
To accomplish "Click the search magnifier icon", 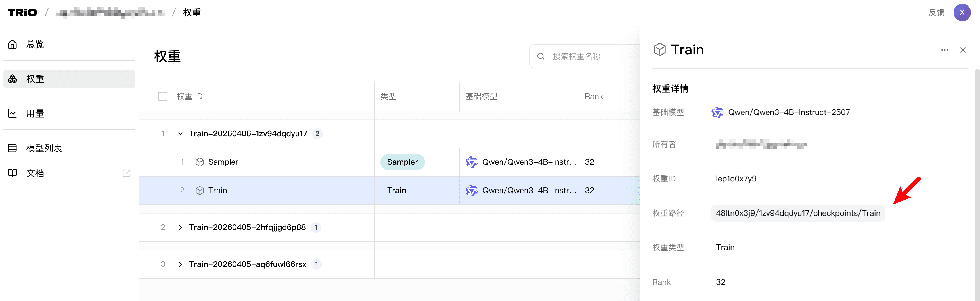I will click(541, 56).
